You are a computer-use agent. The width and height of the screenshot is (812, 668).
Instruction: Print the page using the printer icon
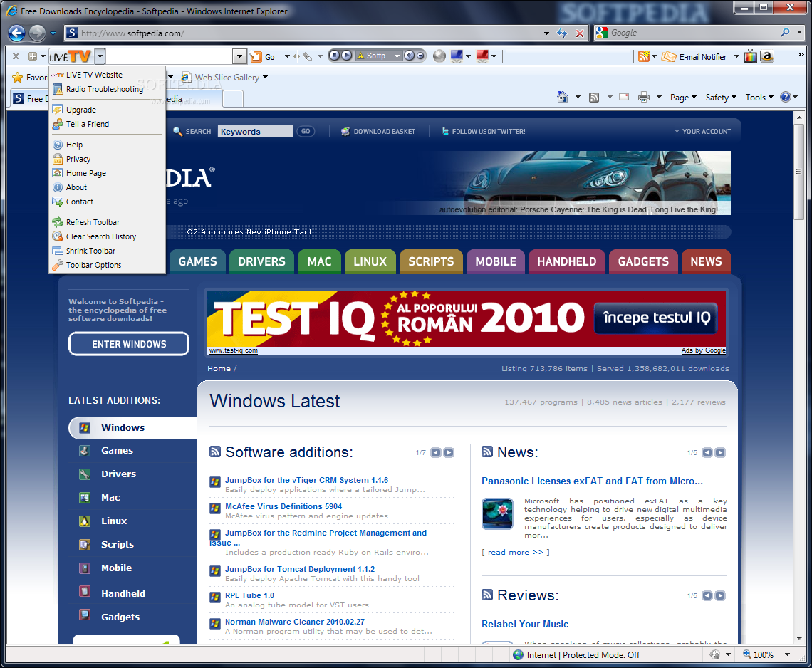pyautogui.click(x=644, y=97)
